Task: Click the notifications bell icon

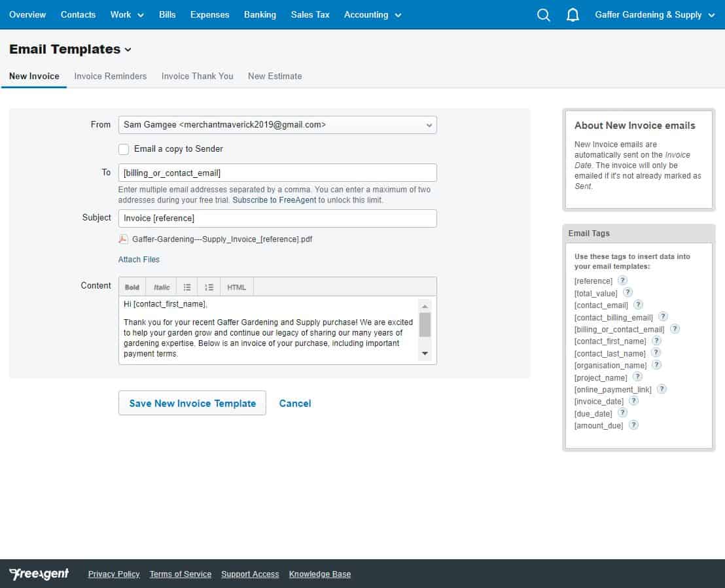Action: point(573,15)
